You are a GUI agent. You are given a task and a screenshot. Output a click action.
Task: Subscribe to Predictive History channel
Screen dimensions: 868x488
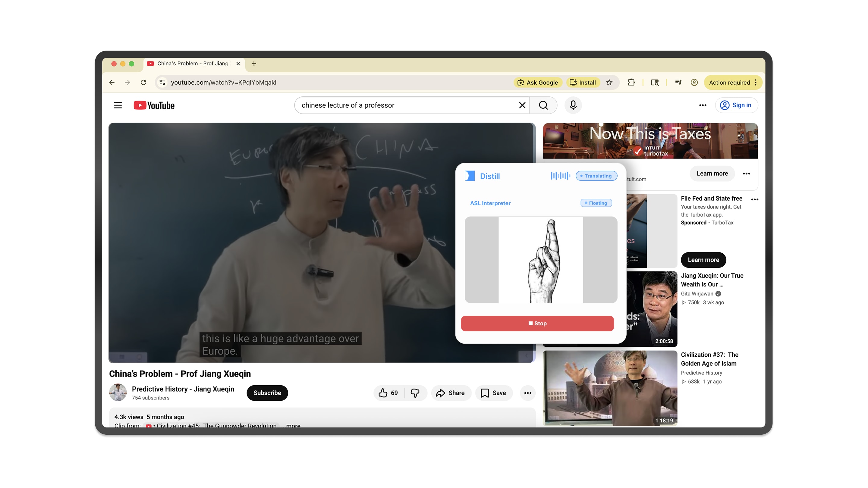pyautogui.click(x=267, y=393)
